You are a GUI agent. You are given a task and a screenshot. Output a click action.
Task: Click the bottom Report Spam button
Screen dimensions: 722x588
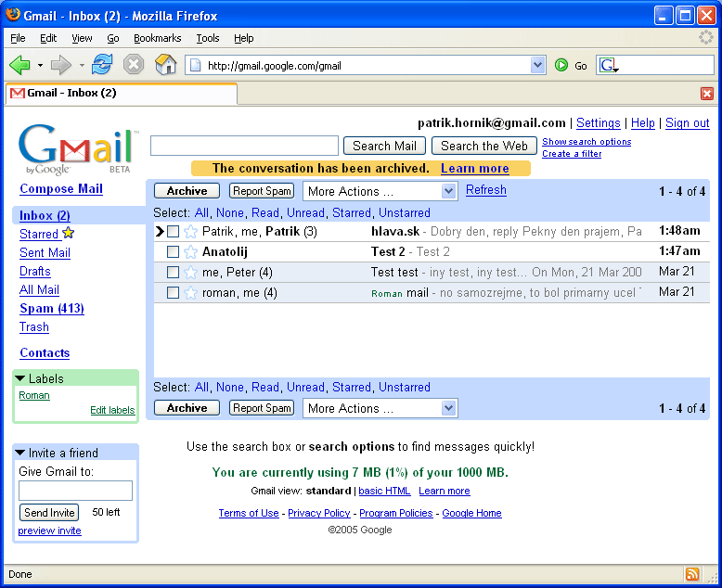click(262, 408)
